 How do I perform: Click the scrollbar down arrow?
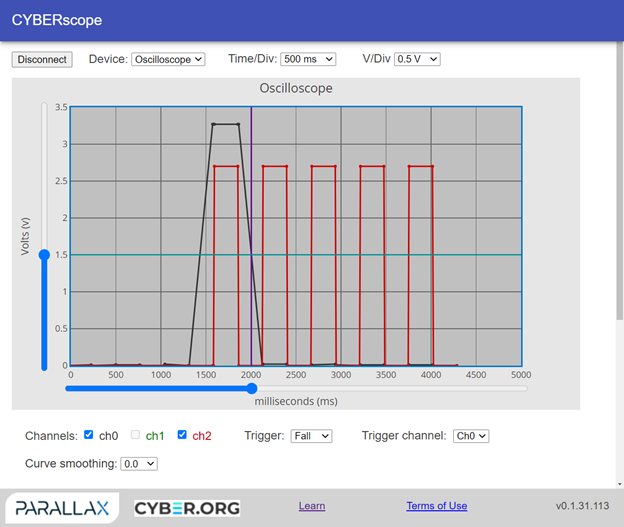620,484
